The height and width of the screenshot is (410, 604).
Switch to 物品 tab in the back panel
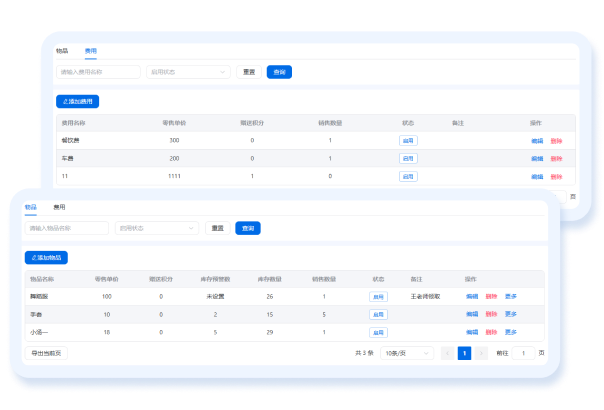62,50
